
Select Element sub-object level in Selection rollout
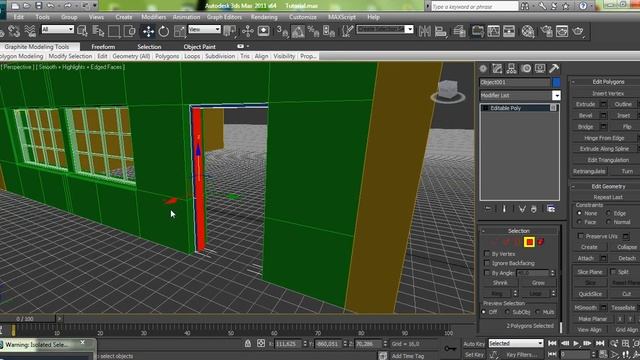541,242
